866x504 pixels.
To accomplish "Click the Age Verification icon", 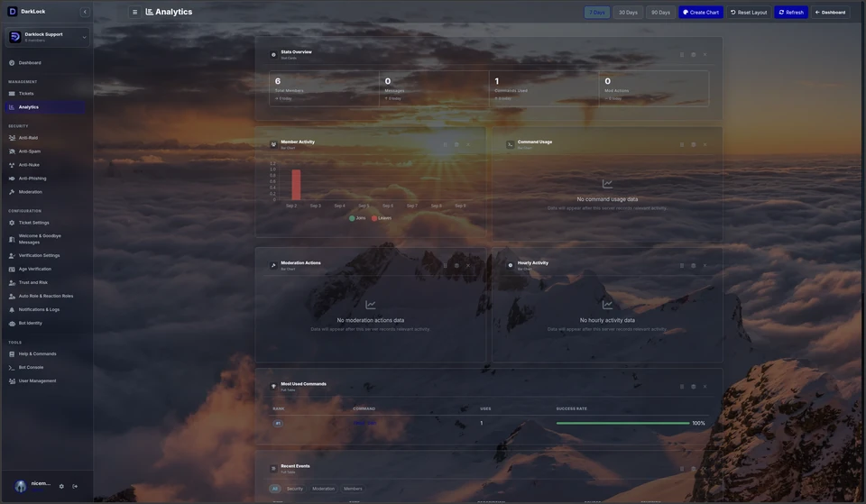I will coord(12,270).
